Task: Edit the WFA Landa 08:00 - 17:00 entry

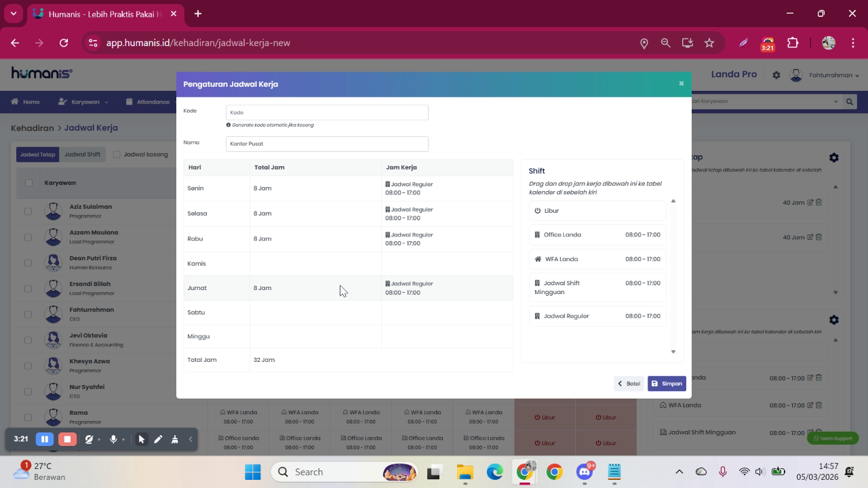Action: (x=810, y=405)
